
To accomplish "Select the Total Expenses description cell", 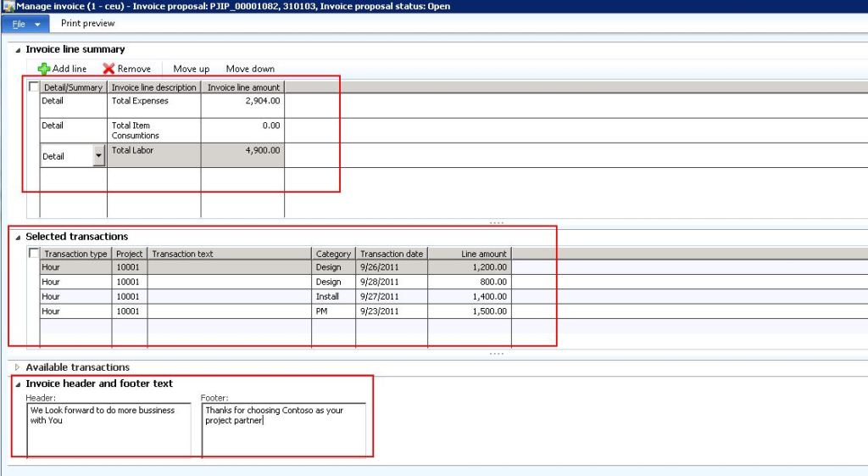I will tap(154, 105).
